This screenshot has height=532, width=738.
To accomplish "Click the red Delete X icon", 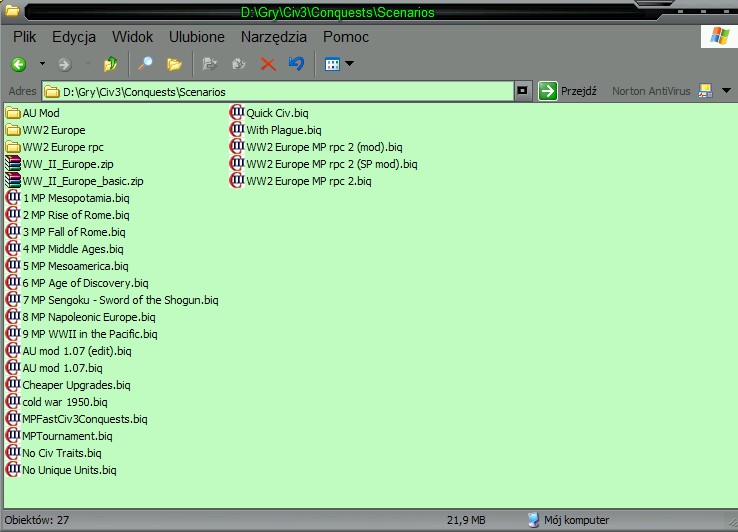I will pyautogui.click(x=268, y=64).
